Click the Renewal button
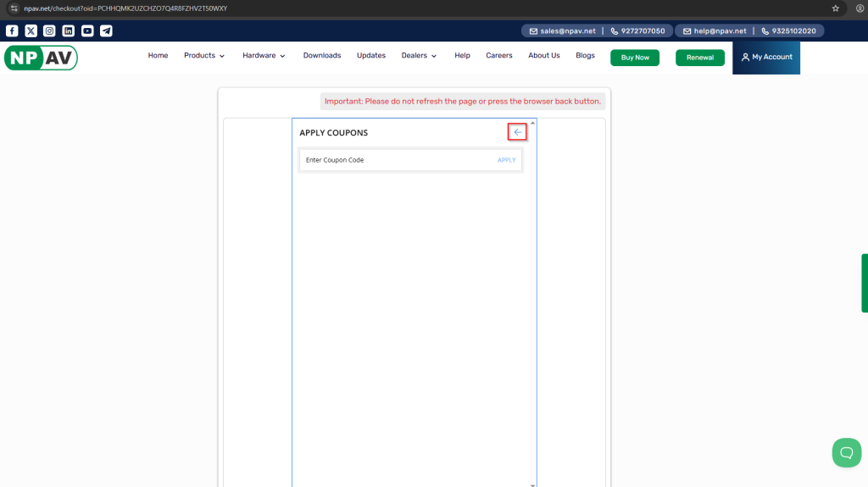This screenshot has height=487, width=868. point(699,58)
